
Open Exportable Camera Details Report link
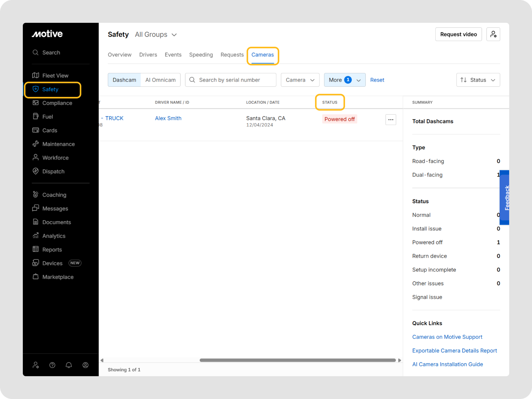click(454, 351)
